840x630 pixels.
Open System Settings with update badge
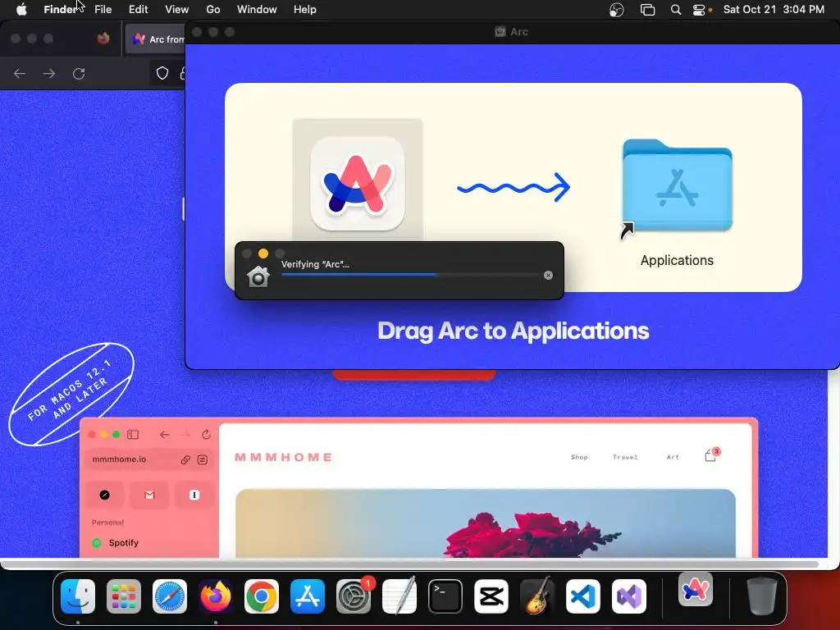point(354,596)
